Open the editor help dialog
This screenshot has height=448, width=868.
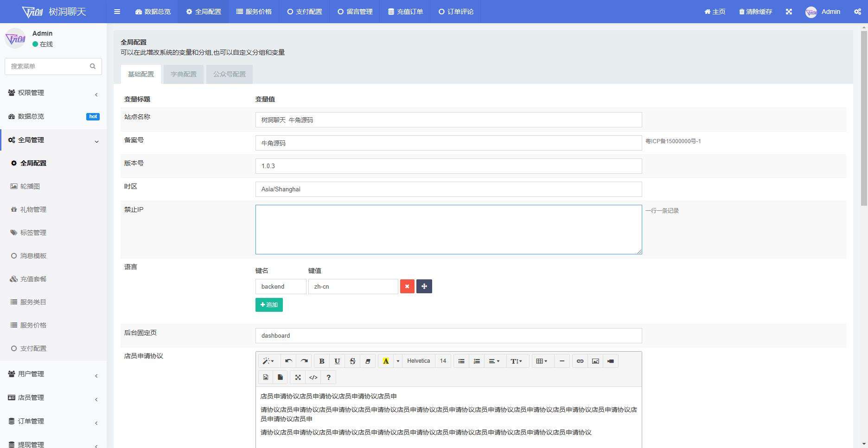(329, 377)
